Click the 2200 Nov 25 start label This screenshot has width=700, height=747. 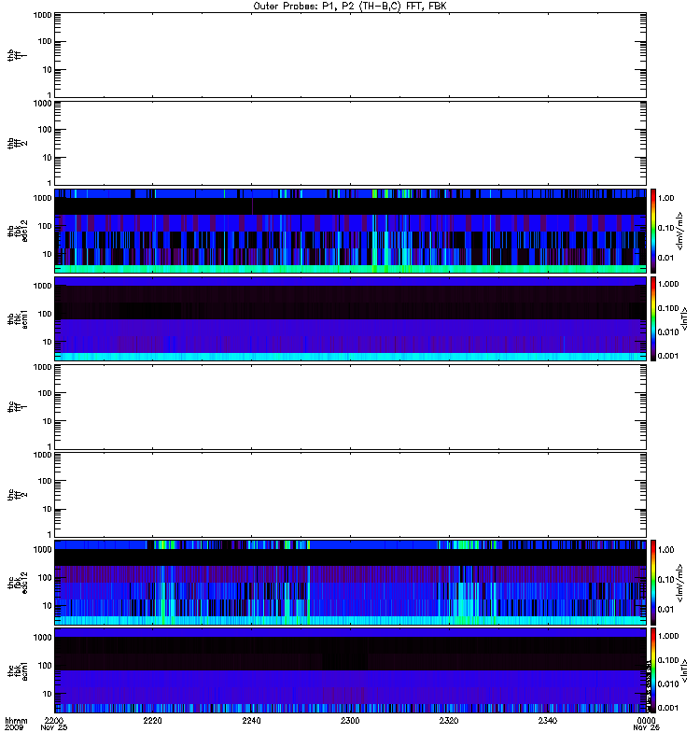54,725
